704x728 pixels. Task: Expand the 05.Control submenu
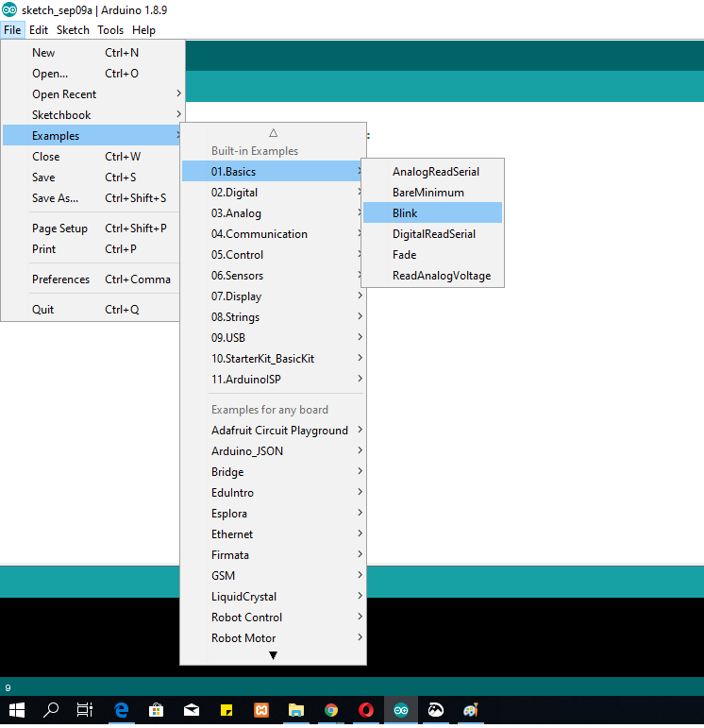point(274,254)
